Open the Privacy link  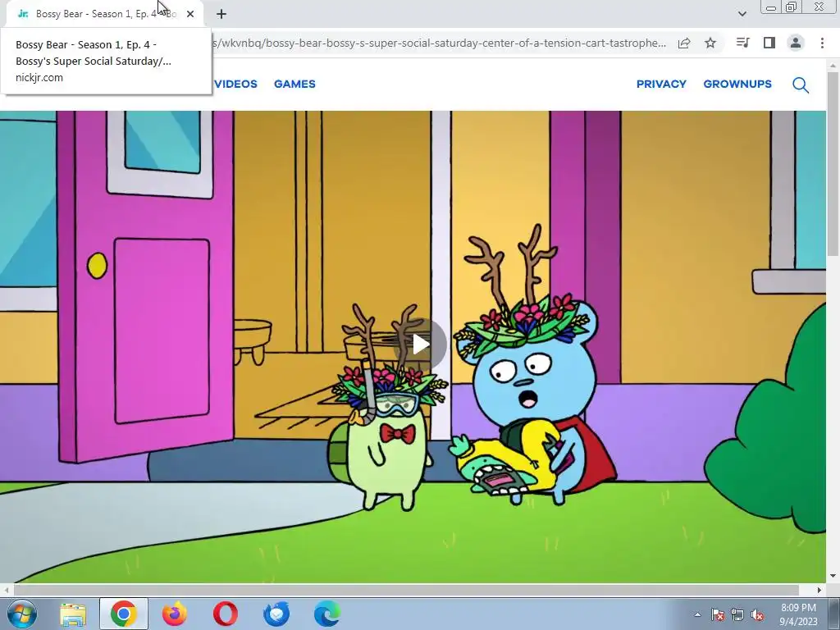[661, 84]
